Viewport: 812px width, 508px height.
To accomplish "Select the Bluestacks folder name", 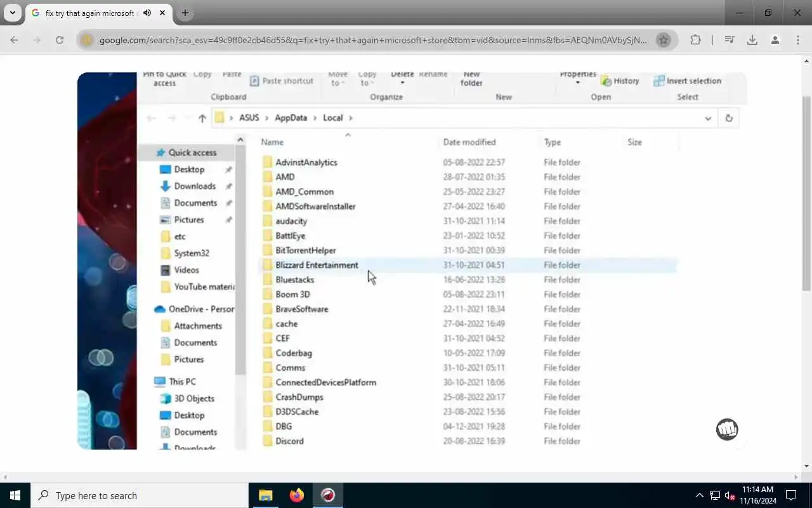I will point(294,280).
